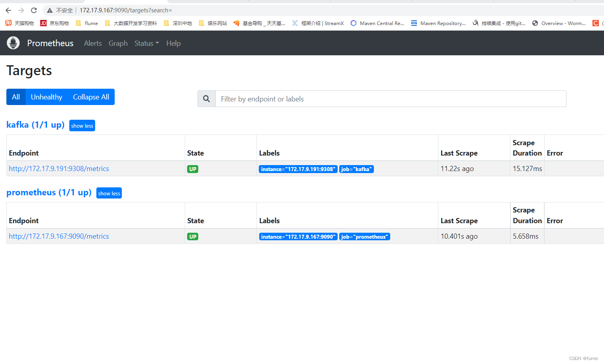The height and width of the screenshot is (364, 604).
Task: Focus the Filter by endpoint or labels field
Action: tap(391, 99)
